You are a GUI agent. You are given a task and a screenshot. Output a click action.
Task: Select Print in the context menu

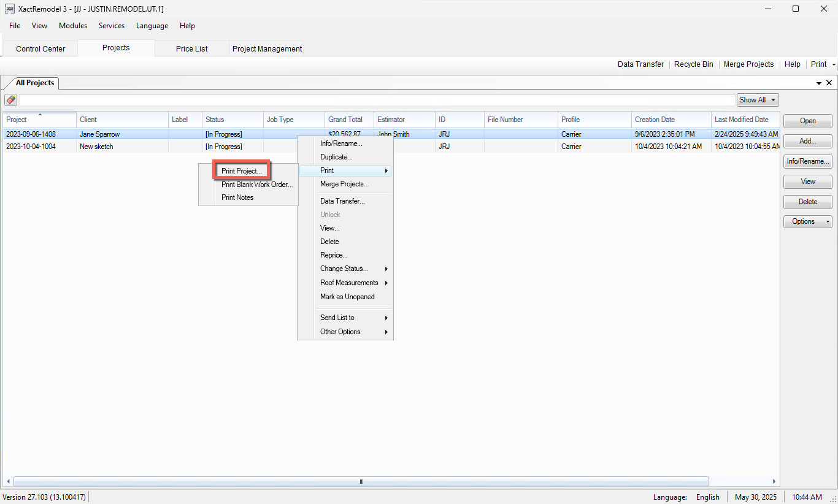(x=345, y=170)
